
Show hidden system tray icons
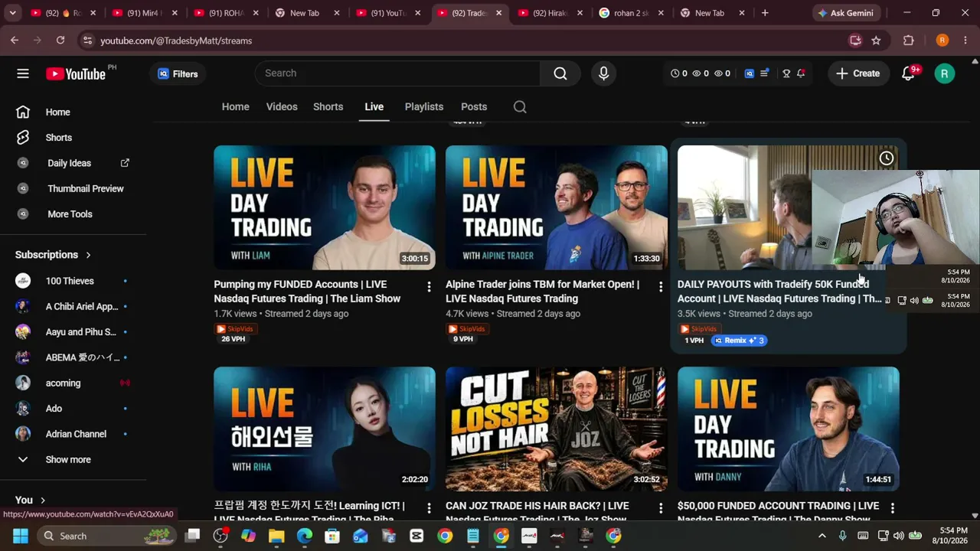pos(822,536)
